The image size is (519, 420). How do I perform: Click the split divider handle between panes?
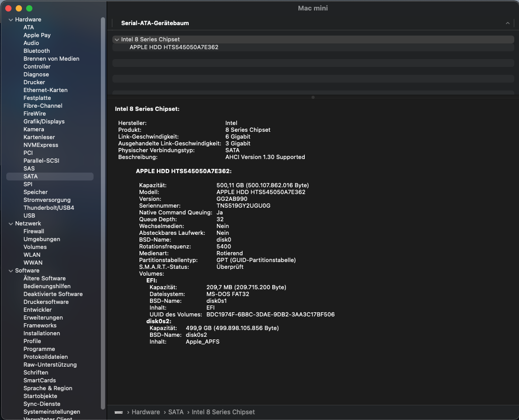313,97
